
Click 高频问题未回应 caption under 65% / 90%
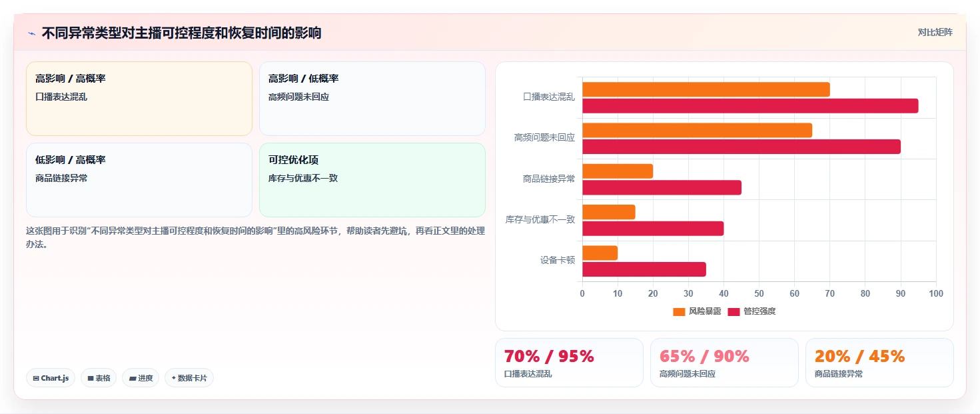tap(688, 374)
